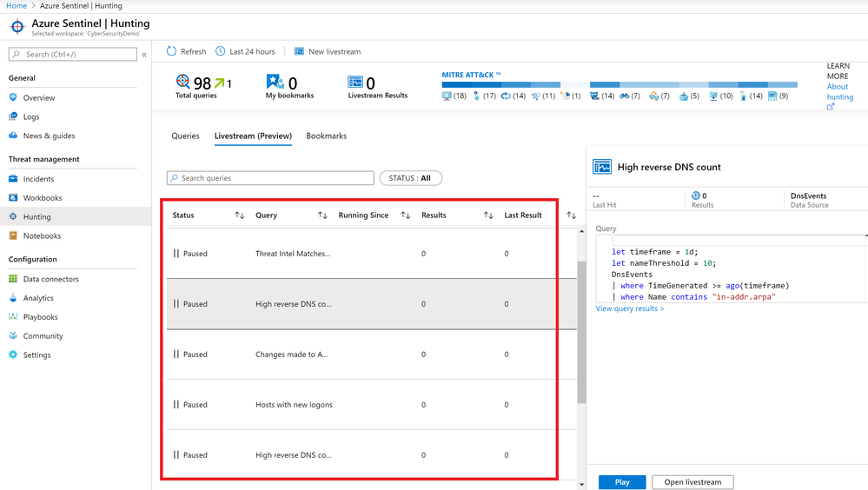Open the Last 24 hours time range
Image resolution: width=868 pixels, height=490 pixels.
[x=245, y=51]
